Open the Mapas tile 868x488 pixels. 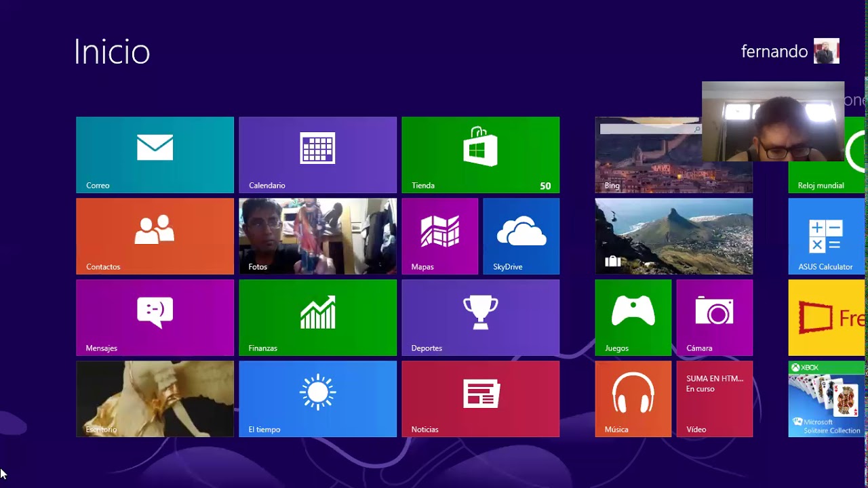pos(439,236)
